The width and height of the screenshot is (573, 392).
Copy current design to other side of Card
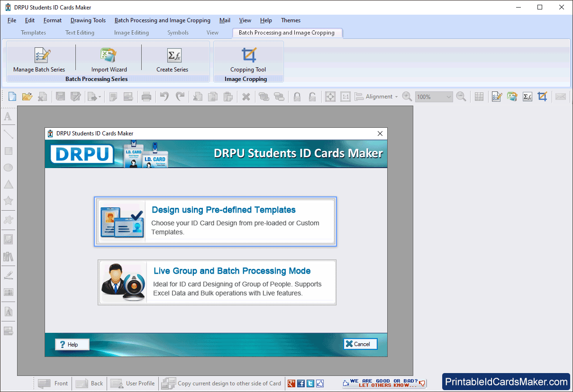tap(221, 383)
